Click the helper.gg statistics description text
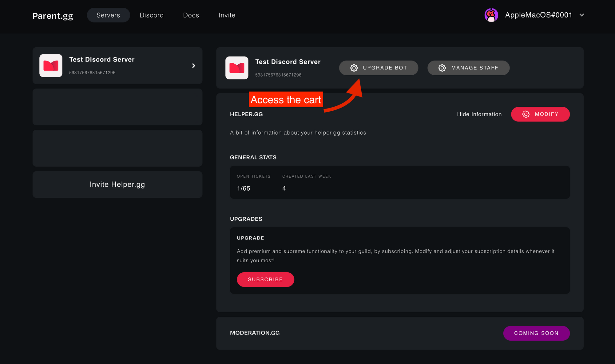Screen dimensions: 615x364 [x=298, y=133]
